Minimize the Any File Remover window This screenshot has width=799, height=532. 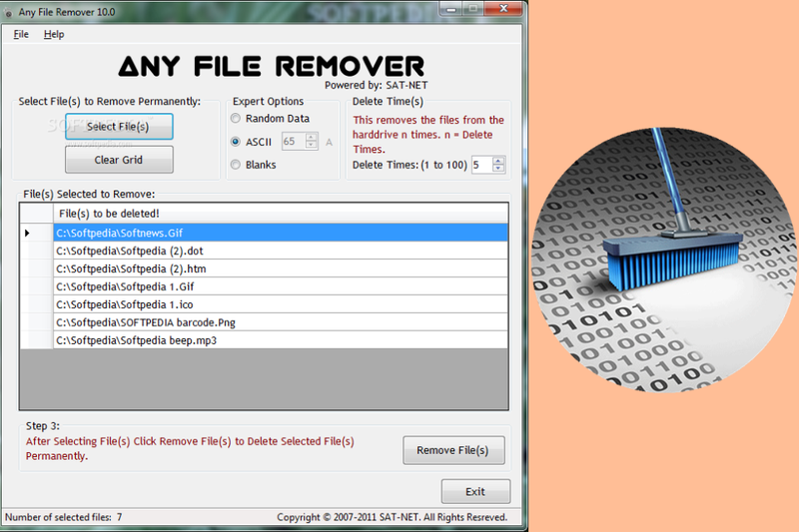(x=451, y=9)
